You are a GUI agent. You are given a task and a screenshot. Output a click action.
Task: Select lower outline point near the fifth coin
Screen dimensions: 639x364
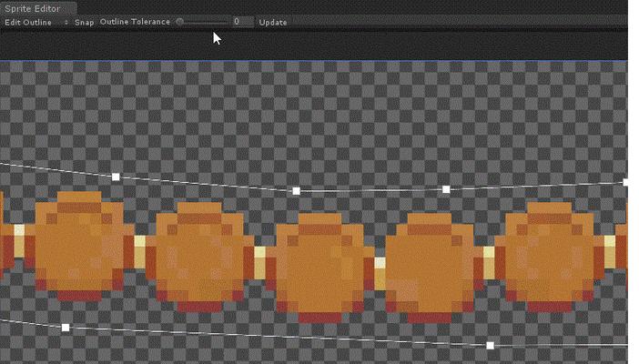491,346
